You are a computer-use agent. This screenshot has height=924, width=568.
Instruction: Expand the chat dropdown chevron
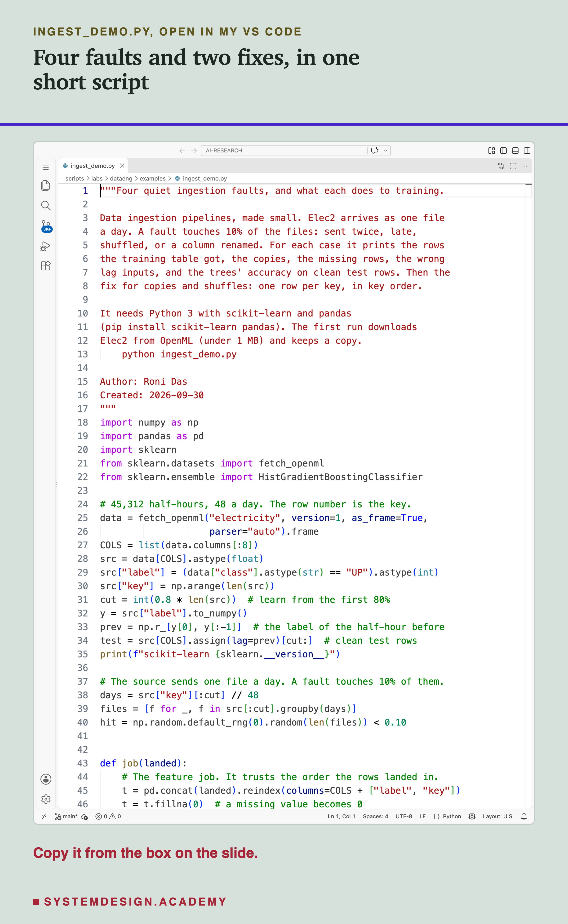point(386,150)
